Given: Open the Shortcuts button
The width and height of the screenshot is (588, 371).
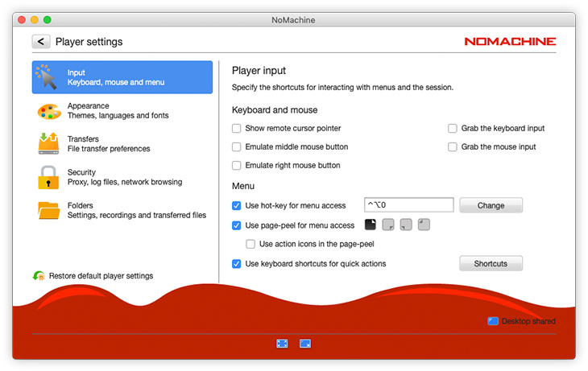Looking at the screenshot, I should (x=491, y=264).
